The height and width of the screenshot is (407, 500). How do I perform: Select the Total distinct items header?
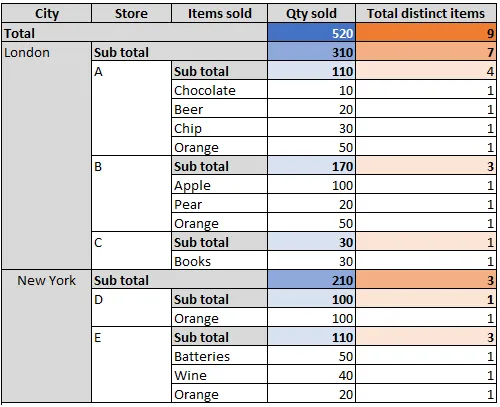426,14
